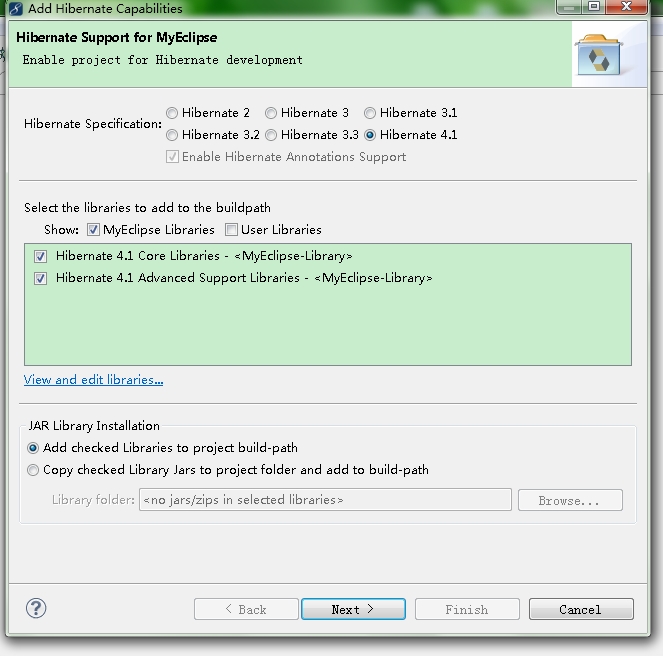Image resolution: width=663 pixels, height=656 pixels.
Task: Select the Hibernate 2 radio button
Action: [172, 113]
